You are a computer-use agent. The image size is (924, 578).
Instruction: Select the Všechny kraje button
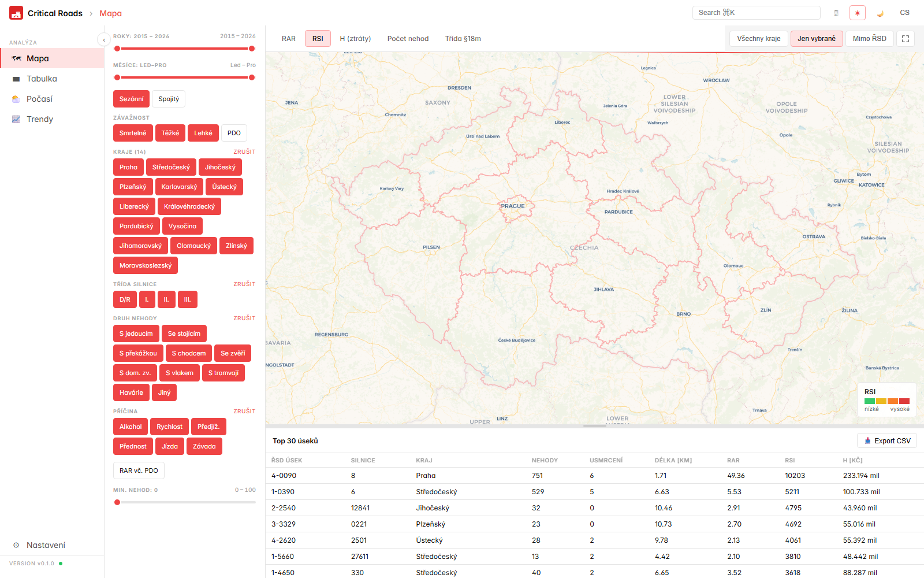[x=758, y=38]
